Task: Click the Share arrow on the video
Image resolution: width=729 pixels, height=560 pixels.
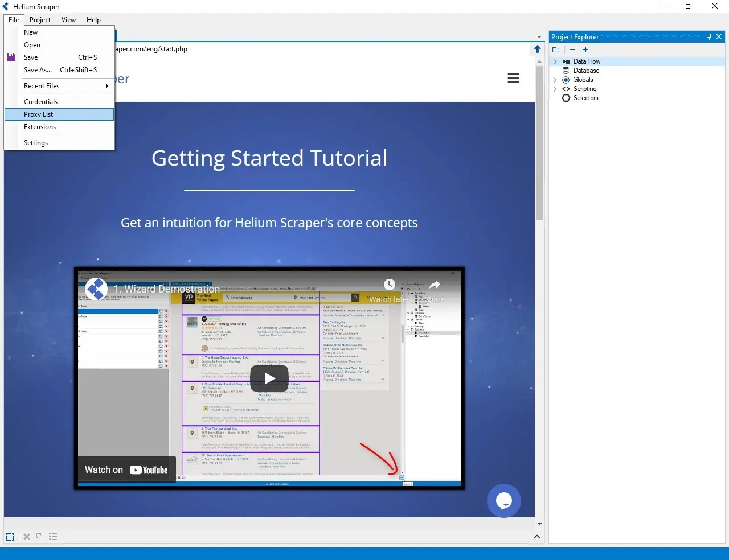Action: pyautogui.click(x=435, y=286)
